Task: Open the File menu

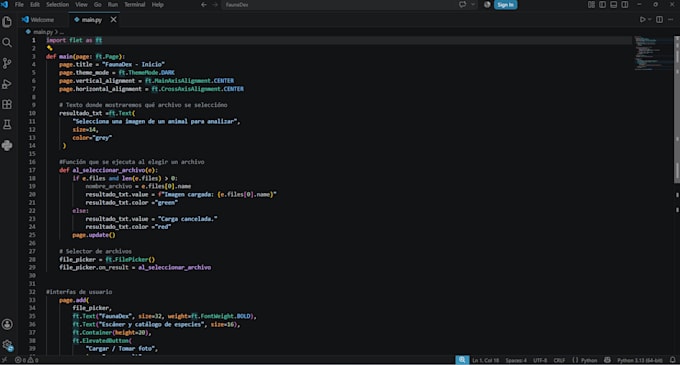Action: (19, 5)
